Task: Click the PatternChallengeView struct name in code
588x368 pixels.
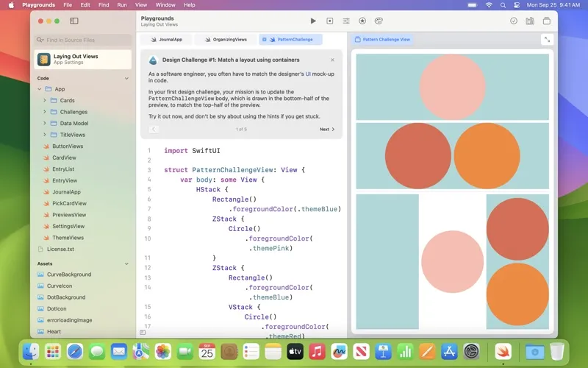Action: pyautogui.click(x=232, y=170)
